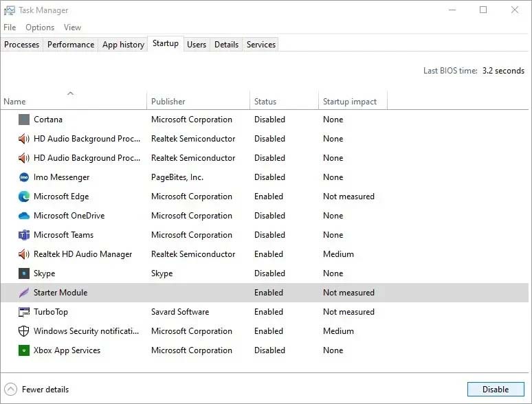Select the Microsoft OneDrive cloud icon
This screenshot has width=532, height=404.
click(x=24, y=216)
